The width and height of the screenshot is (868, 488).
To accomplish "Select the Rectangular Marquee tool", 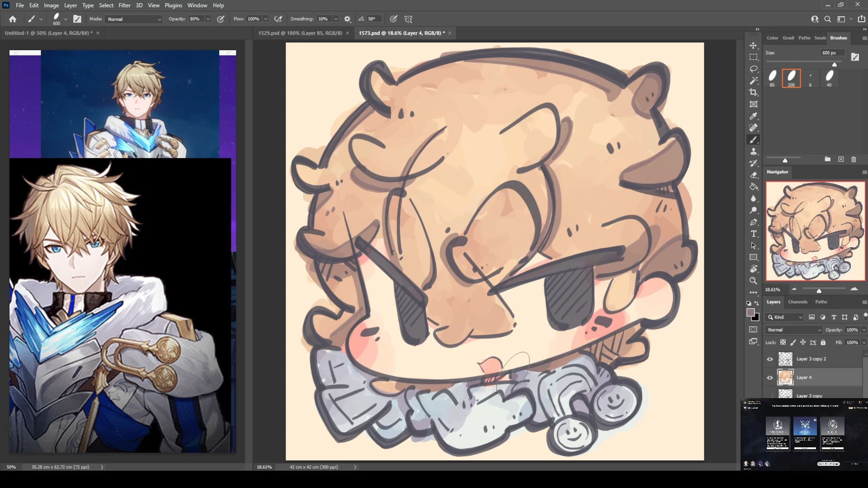I will (753, 57).
